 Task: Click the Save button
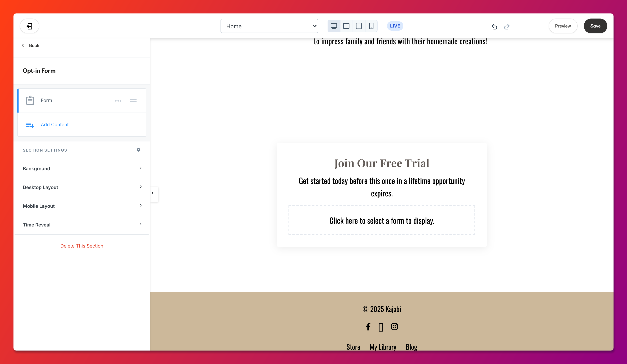(595, 26)
